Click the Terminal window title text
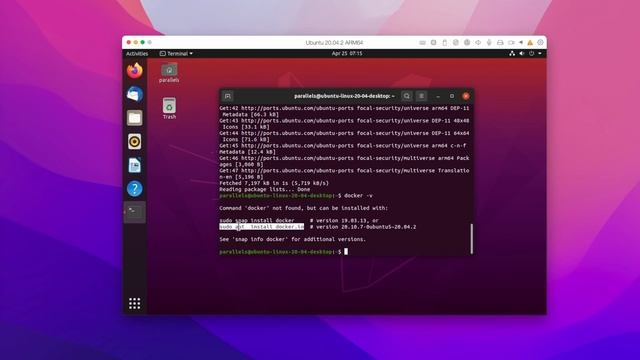This screenshot has width=640, height=360. (344, 96)
